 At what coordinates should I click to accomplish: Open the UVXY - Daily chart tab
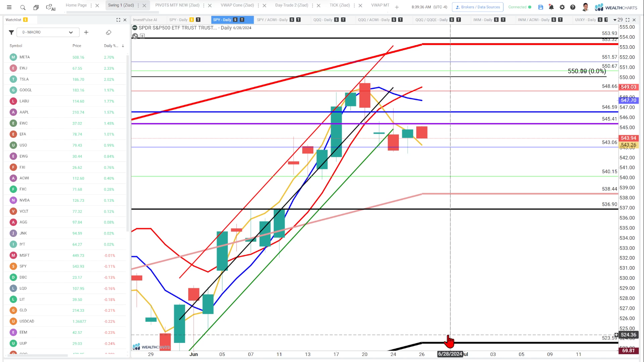coord(585,20)
